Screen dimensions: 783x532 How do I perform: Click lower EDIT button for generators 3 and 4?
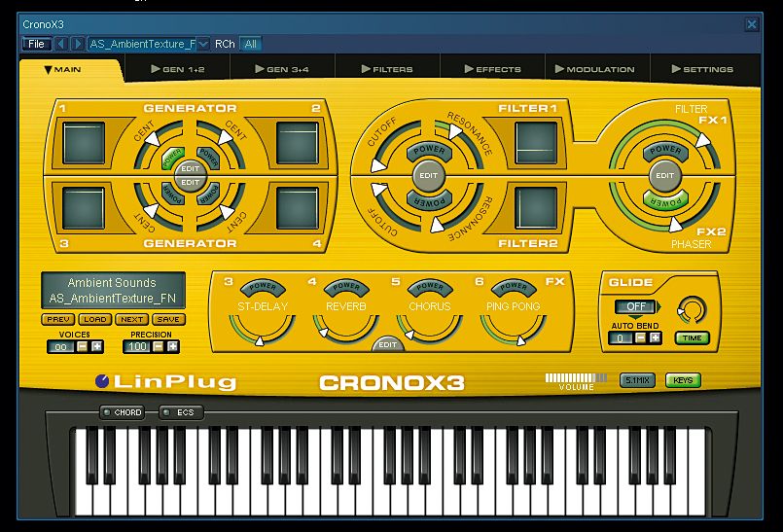191,182
